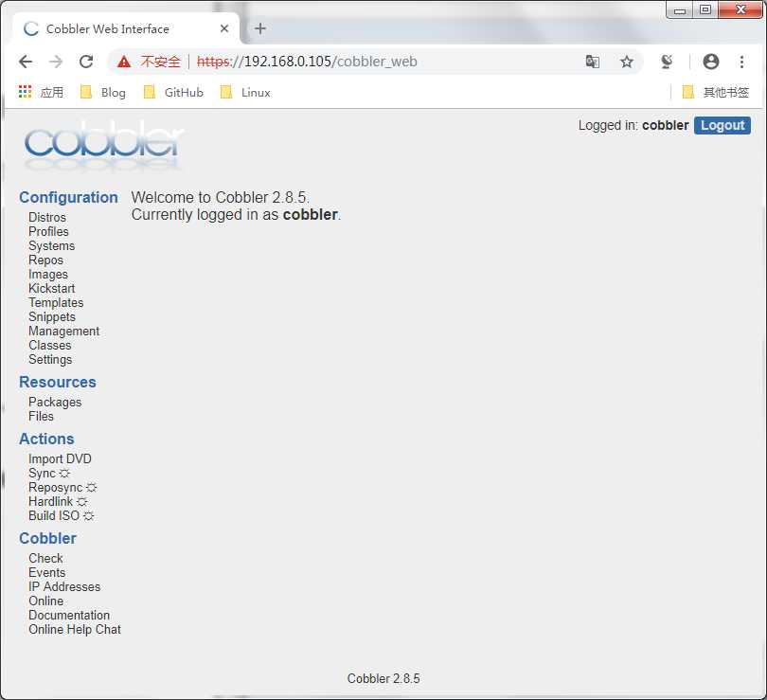Image resolution: width=767 pixels, height=700 pixels.
Task: Open the Settings page
Action: [x=50, y=360]
